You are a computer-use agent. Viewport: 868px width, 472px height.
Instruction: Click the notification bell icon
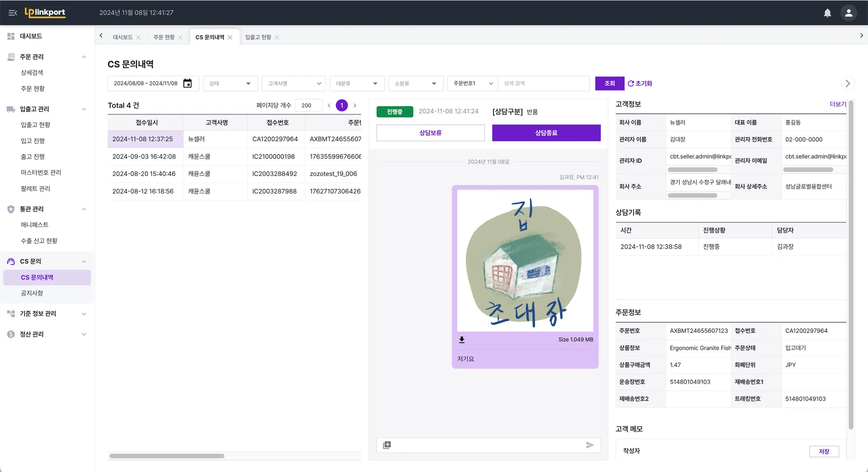(827, 13)
